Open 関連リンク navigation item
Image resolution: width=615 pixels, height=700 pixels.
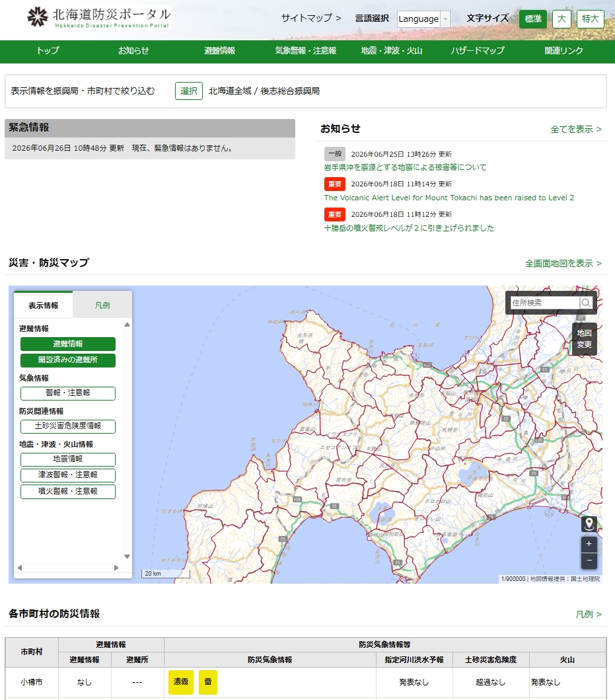(x=563, y=51)
